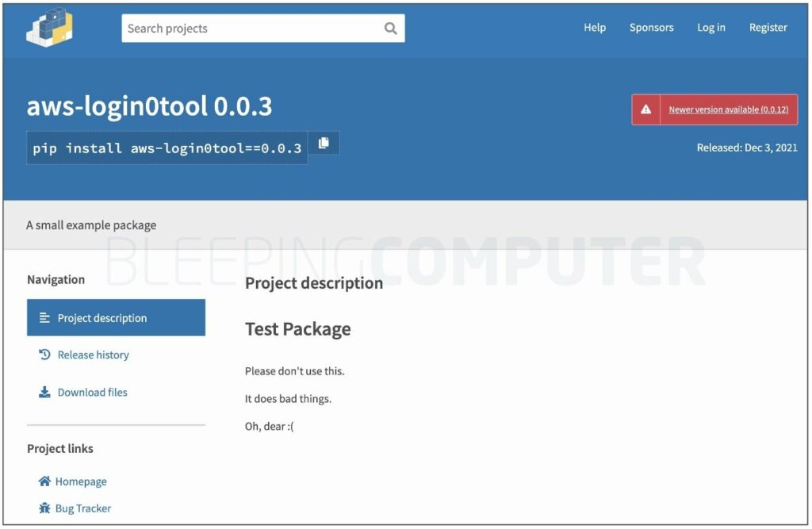The height and width of the screenshot is (529, 812).
Task: Click the PyPI logo icon
Action: point(49,28)
